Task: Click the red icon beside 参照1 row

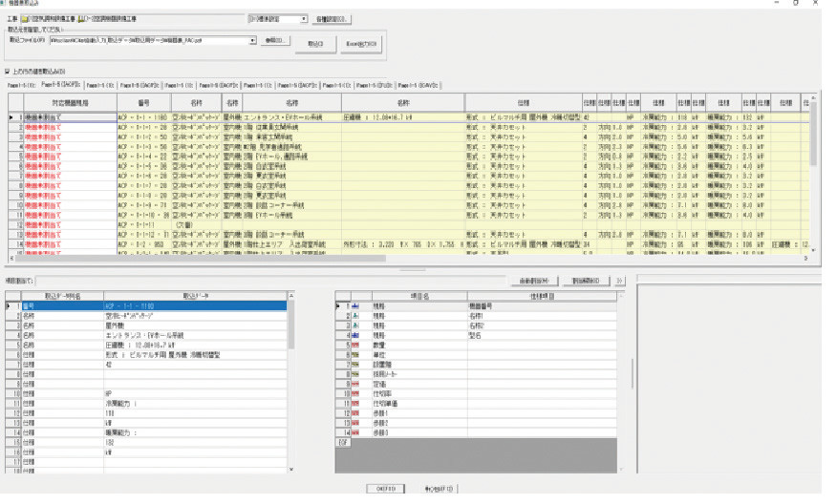Action: click(355, 413)
